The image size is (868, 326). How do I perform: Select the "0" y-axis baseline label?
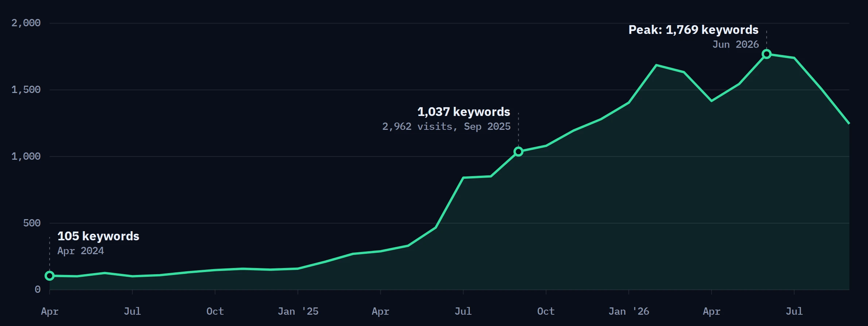pyautogui.click(x=38, y=290)
